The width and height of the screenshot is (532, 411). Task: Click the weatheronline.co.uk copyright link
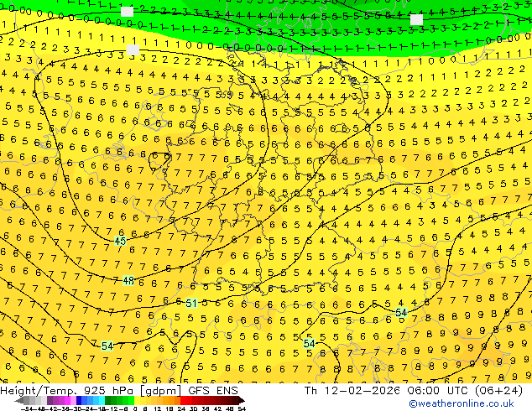(462, 403)
